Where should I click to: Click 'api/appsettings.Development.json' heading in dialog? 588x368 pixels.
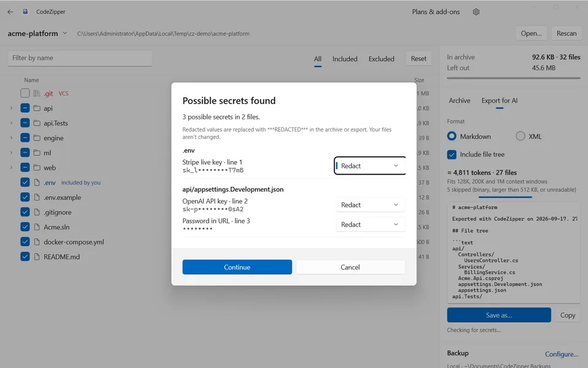pyautogui.click(x=233, y=189)
